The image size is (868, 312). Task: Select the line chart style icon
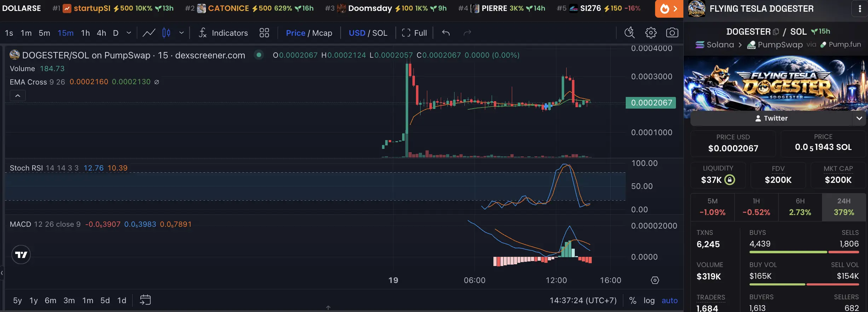click(149, 33)
